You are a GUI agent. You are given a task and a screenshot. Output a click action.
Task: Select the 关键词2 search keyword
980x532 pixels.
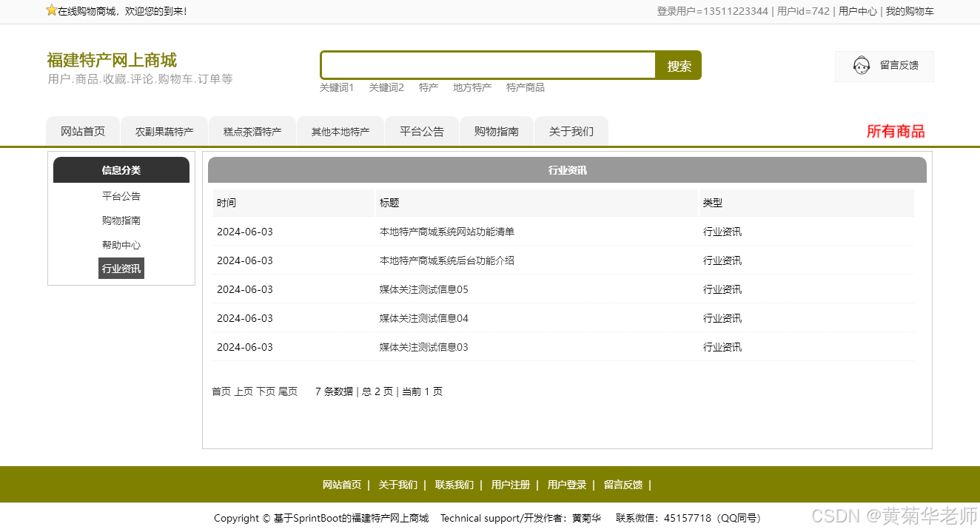pyautogui.click(x=386, y=87)
